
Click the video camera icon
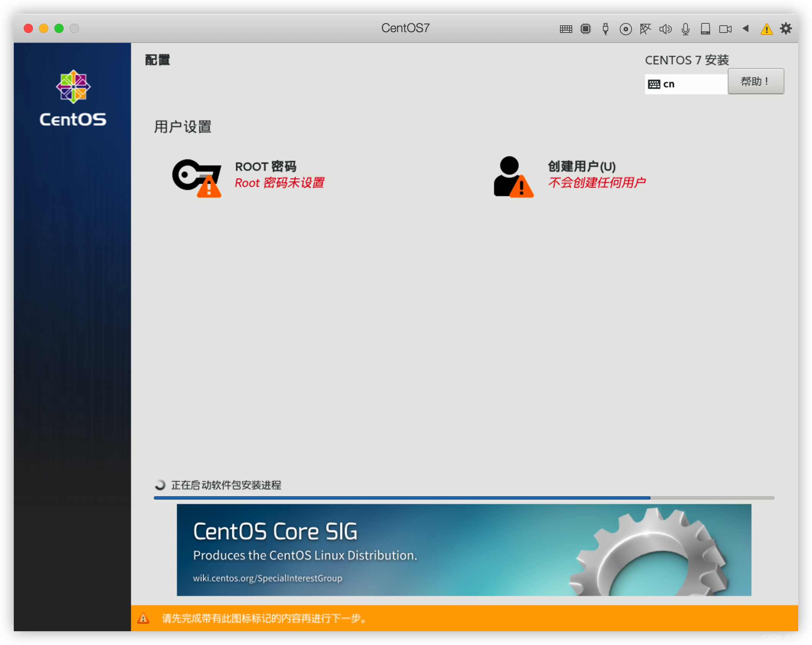tap(725, 29)
